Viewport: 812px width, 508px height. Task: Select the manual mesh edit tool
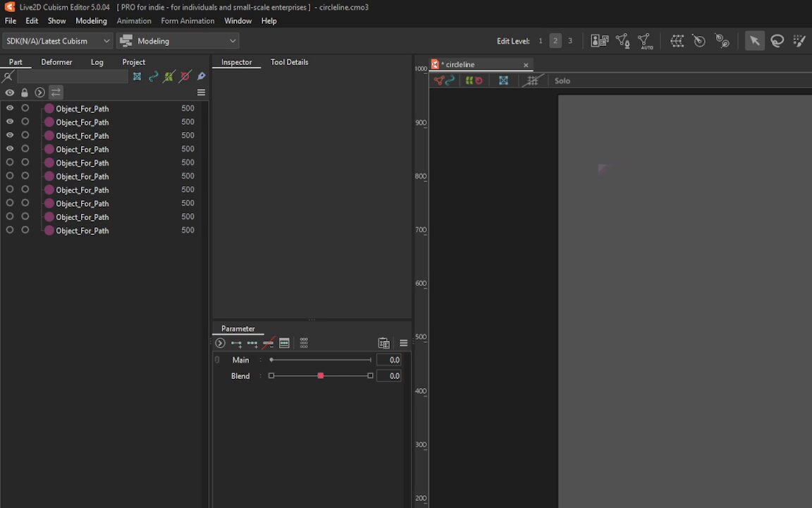tap(623, 41)
